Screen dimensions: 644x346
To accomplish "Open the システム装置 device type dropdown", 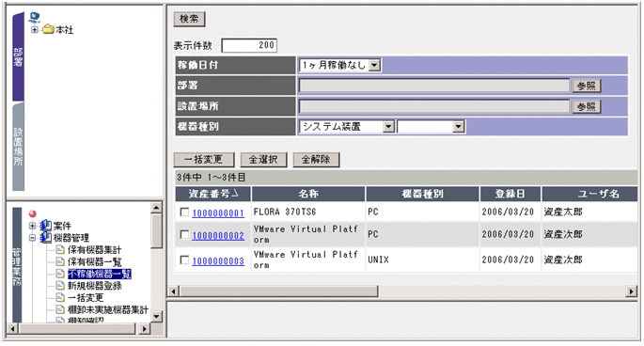I will coord(388,127).
